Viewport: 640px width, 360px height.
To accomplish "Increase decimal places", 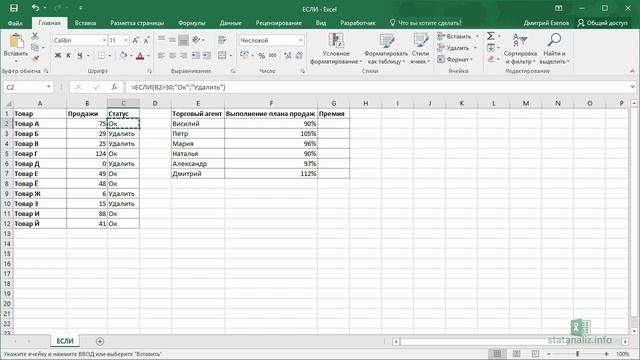I will tap(287, 56).
